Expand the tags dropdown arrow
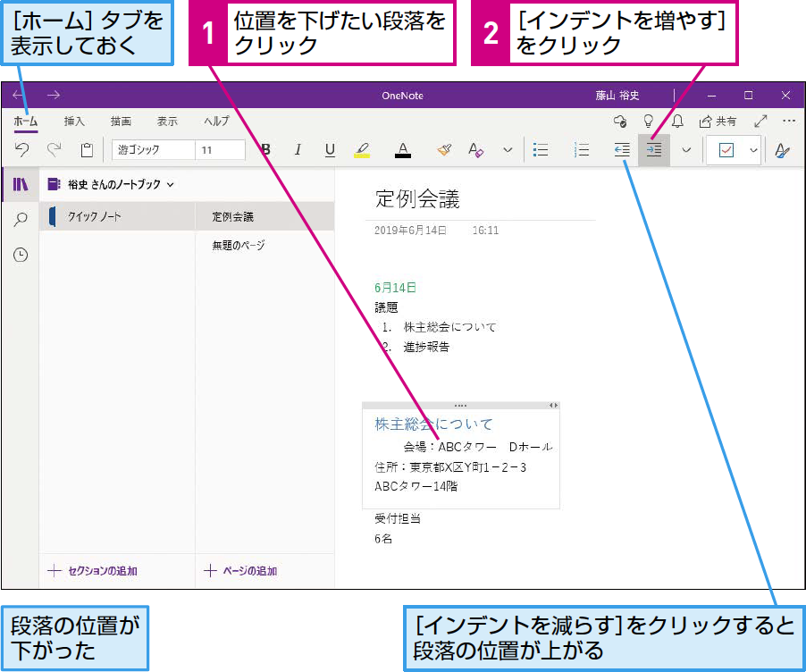 point(753,150)
